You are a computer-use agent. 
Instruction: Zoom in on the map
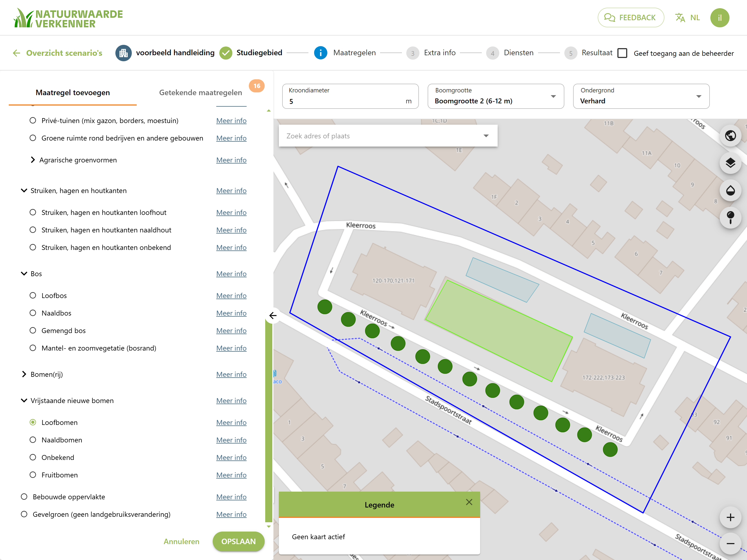(x=730, y=517)
